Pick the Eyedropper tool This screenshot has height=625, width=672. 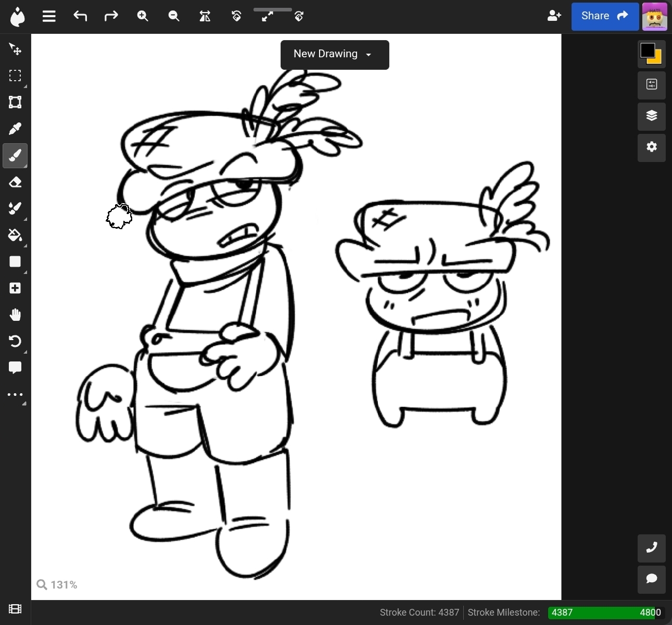(x=15, y=129)
